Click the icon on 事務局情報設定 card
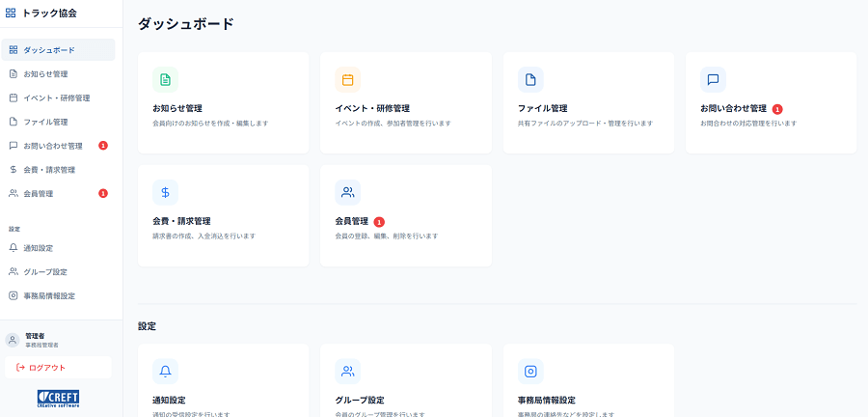This screenshot has width=868, height=417. (529, 372)
